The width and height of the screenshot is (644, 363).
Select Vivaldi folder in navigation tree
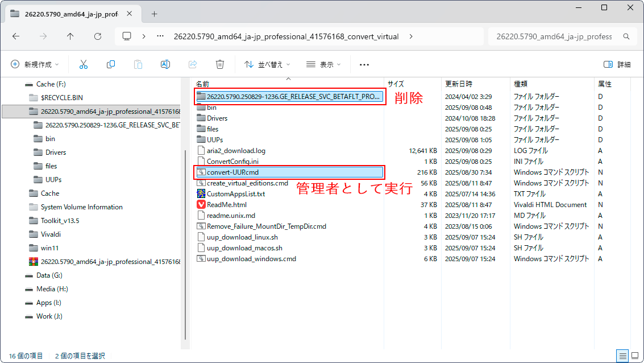[51, 234]
